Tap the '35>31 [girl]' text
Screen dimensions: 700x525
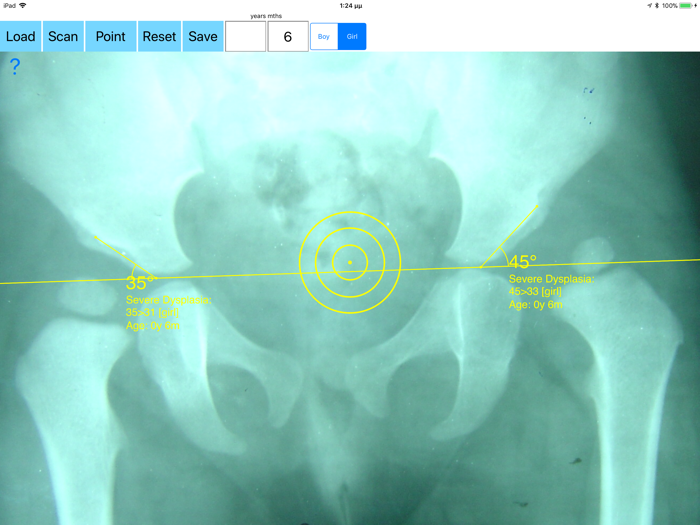[152, 312]
